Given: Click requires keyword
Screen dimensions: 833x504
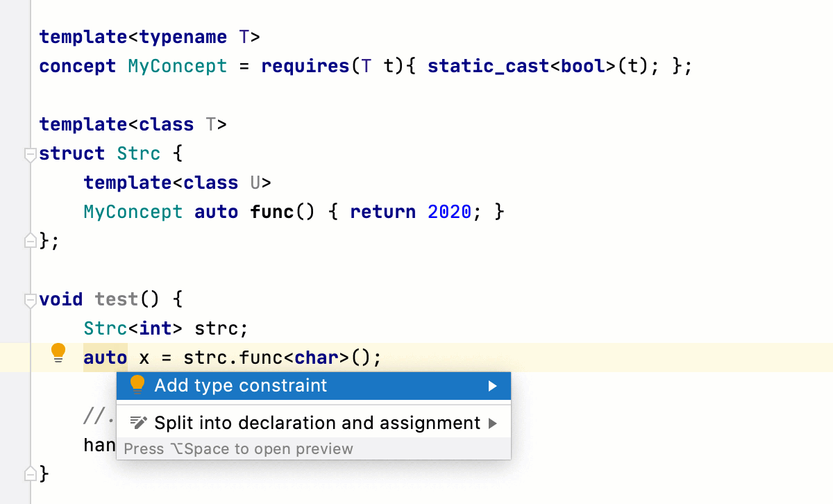Looking at the screenshot, I should (x=305, y=66).
